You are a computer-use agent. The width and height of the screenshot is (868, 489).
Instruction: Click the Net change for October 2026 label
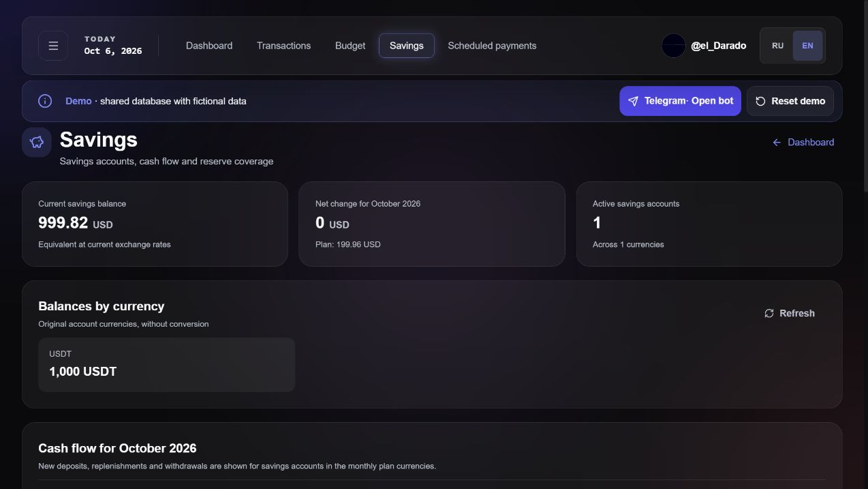tap(368, 204)
